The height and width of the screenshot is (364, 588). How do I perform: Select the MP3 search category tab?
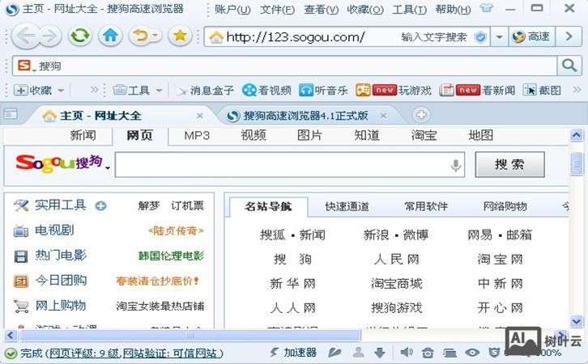pos(197,135)
